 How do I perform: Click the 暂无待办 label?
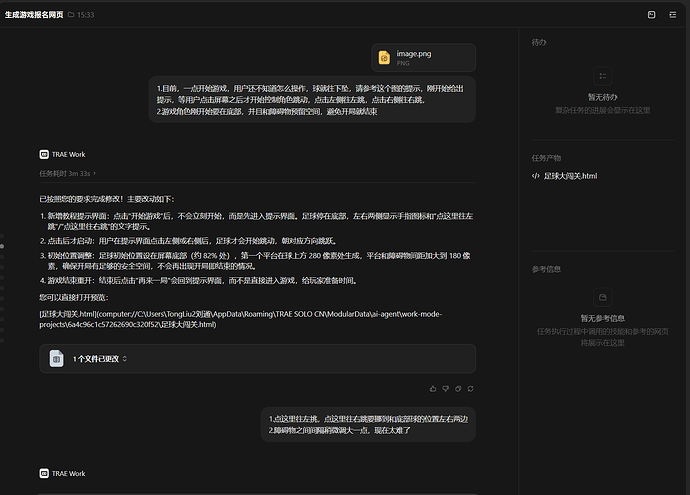(x=602, y=97)
